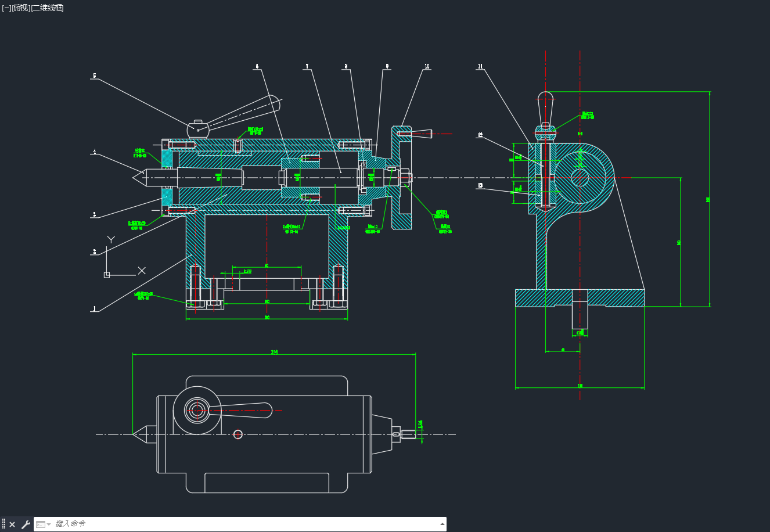Select the part number 4 label

click(x=94, y=152)
